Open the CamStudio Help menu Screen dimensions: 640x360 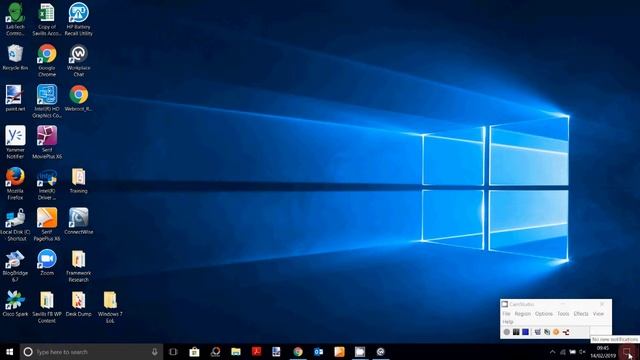(507, 322)
